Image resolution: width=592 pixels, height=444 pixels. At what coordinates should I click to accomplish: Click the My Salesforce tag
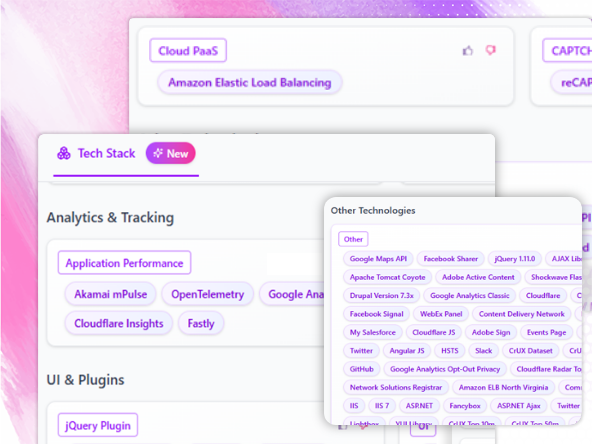[x=373, y=333]
